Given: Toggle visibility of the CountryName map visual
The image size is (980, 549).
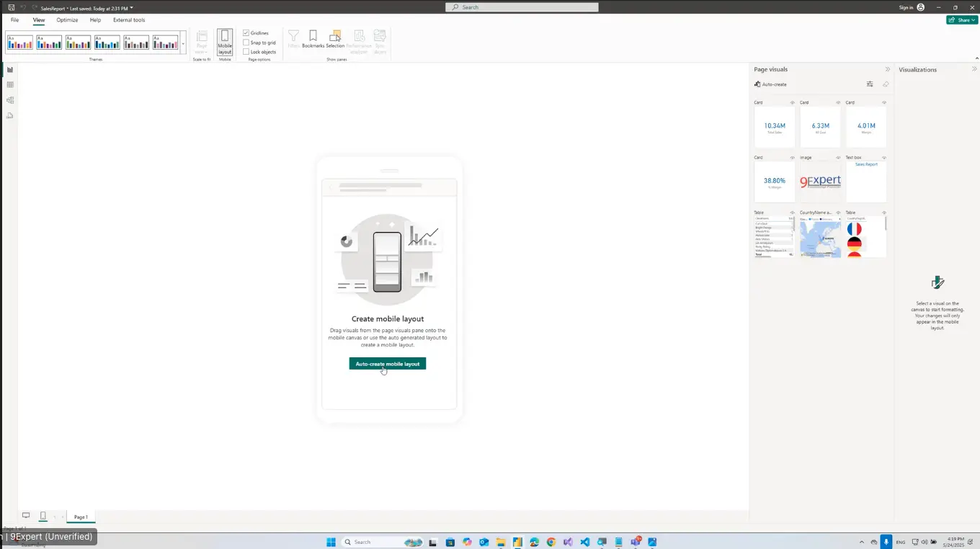Looking at the screenshot, I should 838,213.
